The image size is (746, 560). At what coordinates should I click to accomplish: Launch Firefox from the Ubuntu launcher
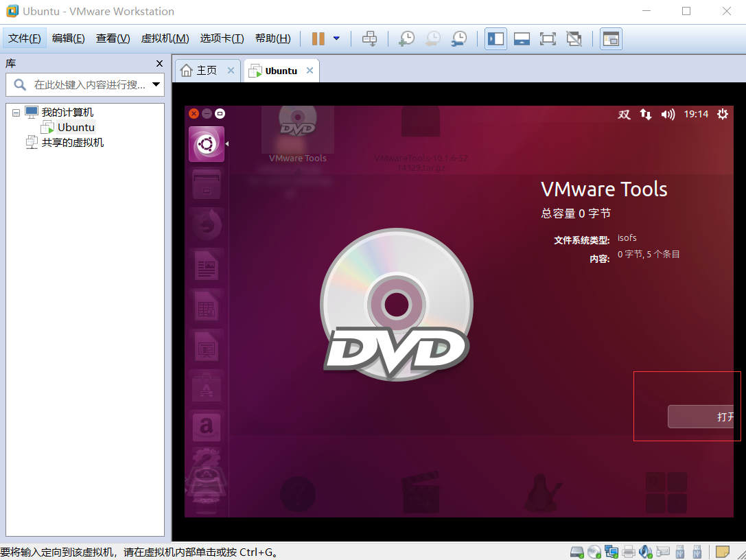coord(207,224)
